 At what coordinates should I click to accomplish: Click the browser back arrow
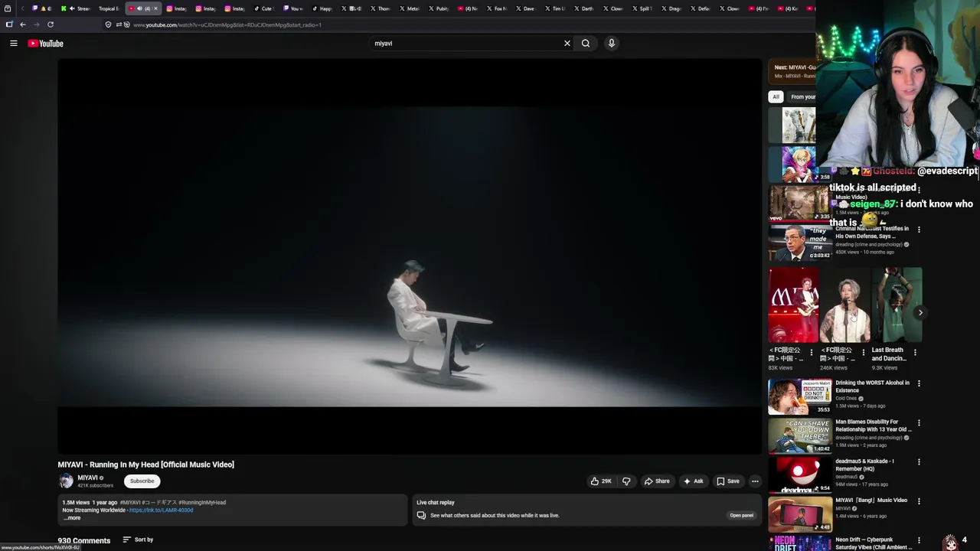pos(23,24)
